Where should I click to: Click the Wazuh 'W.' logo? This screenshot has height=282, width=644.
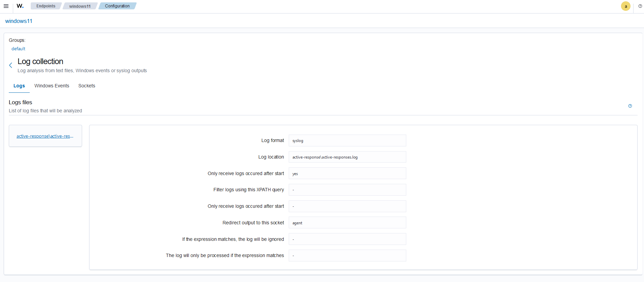coord(20,6)
